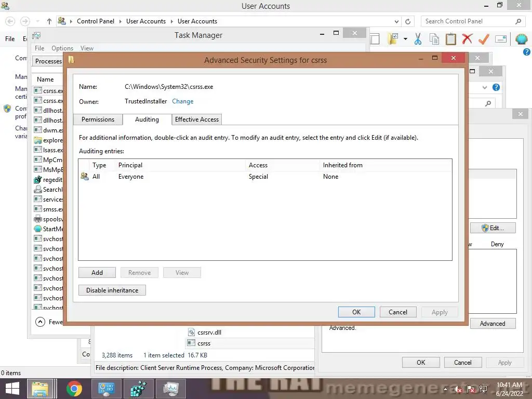Expand chevron after first User Accounts breadcrumb
This screenshot has width=532, height=399.
(x=171, y=21)
